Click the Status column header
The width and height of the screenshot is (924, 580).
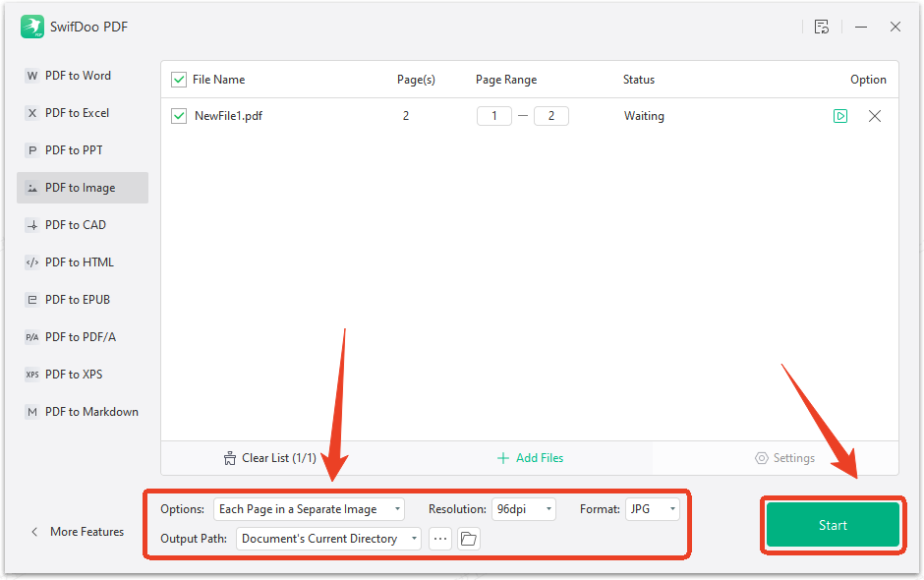coord(639,80)
